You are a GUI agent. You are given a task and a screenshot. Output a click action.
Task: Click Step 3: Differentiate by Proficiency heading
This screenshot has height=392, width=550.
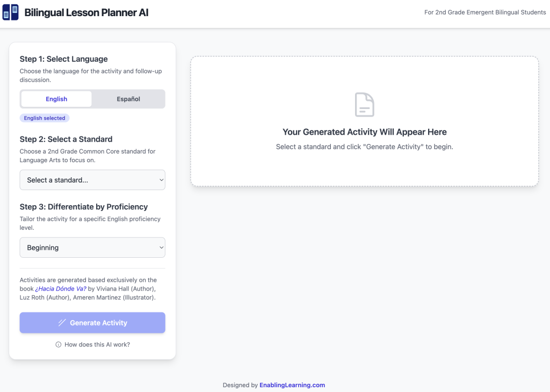(83, 207)
